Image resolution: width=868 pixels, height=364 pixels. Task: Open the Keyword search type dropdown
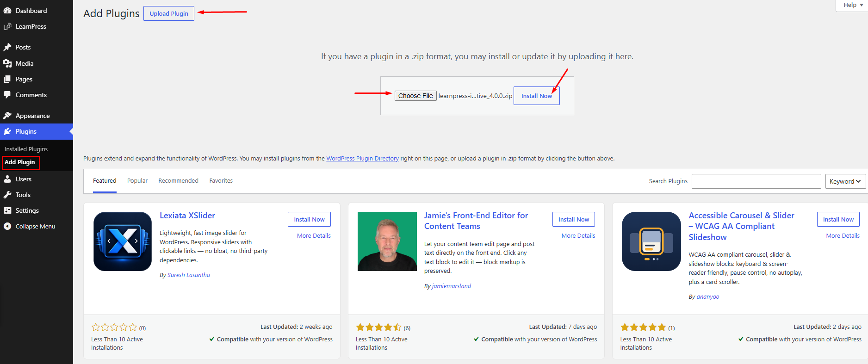845,181
